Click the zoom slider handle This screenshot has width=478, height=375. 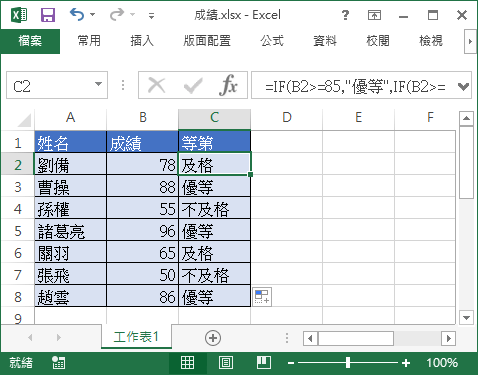(x=348, y=363)
